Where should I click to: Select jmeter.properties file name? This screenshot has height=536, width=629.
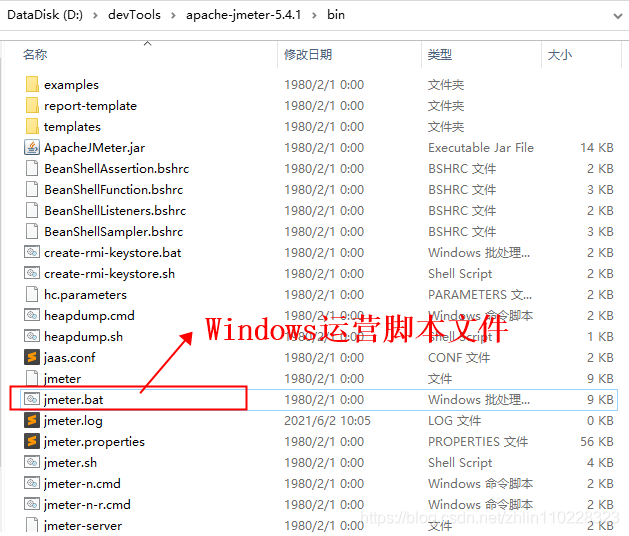(94, 441)
